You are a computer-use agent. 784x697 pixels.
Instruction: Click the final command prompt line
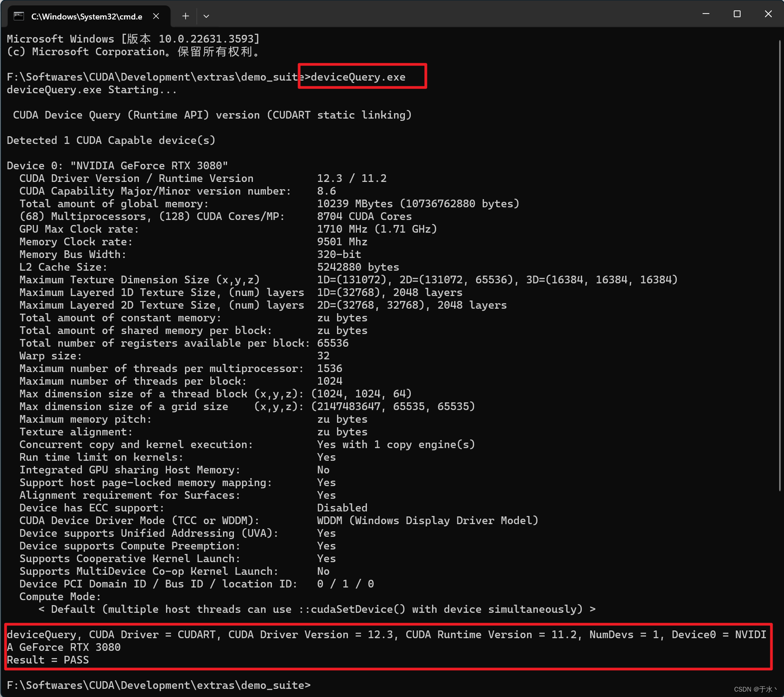coord(159,685)
